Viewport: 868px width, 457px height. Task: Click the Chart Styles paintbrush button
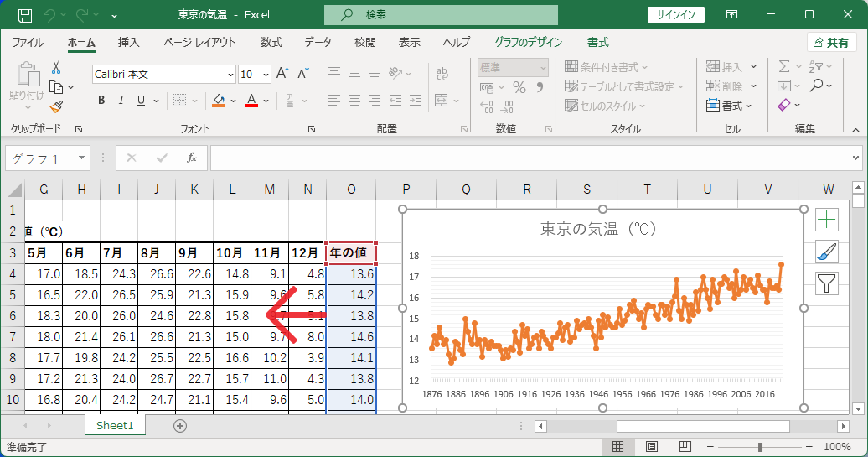826,252
